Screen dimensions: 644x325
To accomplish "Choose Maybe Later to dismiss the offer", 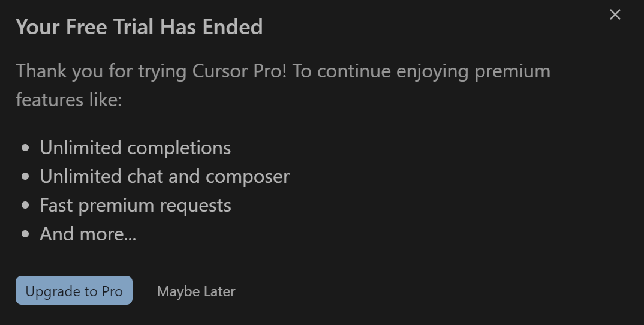I will click(196, 291).
